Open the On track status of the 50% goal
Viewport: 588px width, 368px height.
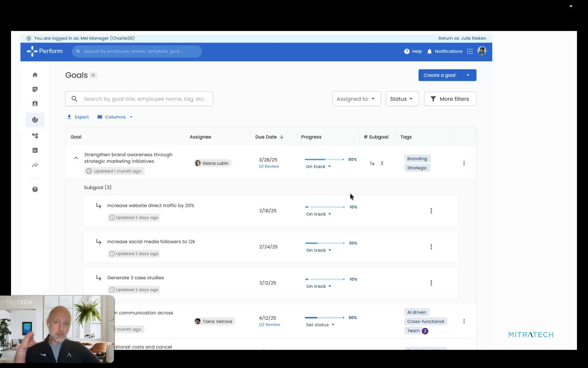pyautogui.click(x=318, y=167)
